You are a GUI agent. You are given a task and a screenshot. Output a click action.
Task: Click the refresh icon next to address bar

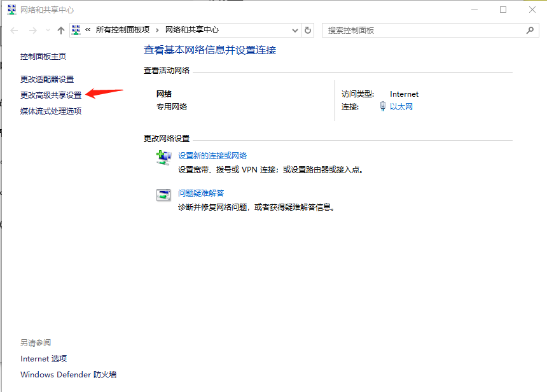click(307, 30)
